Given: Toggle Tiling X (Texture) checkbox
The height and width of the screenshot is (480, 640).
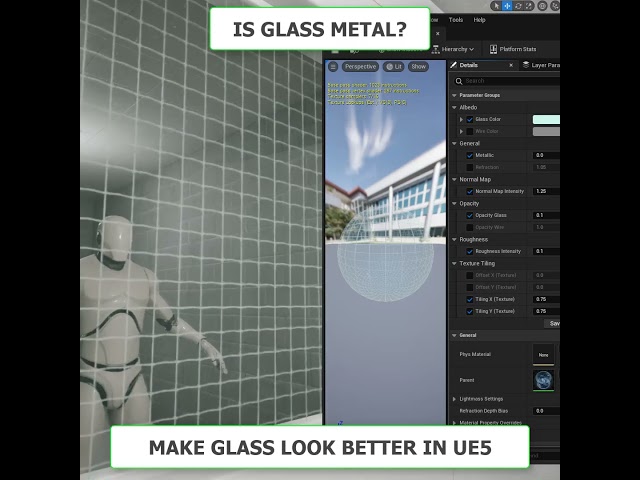Looking at the screenshot, I should click(x=470, y=300).
